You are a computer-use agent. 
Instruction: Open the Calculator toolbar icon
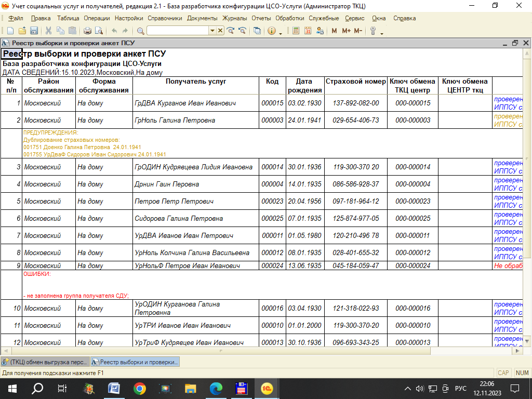(296, 31)
